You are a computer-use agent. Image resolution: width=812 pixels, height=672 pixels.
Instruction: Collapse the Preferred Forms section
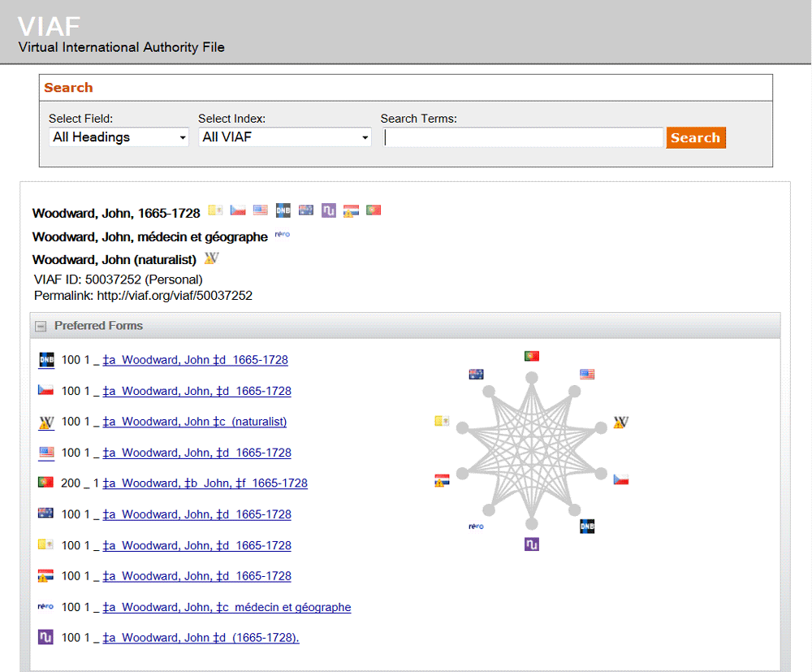click(41, 326)
